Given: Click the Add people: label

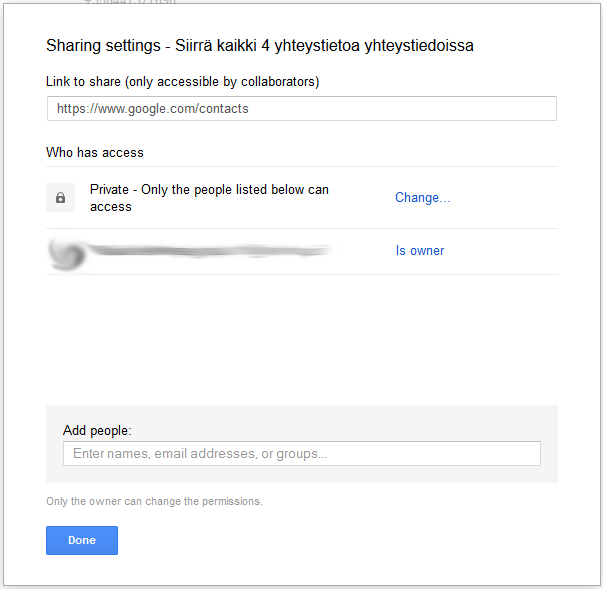Looking at the screenshot, I should click(97, 431).
